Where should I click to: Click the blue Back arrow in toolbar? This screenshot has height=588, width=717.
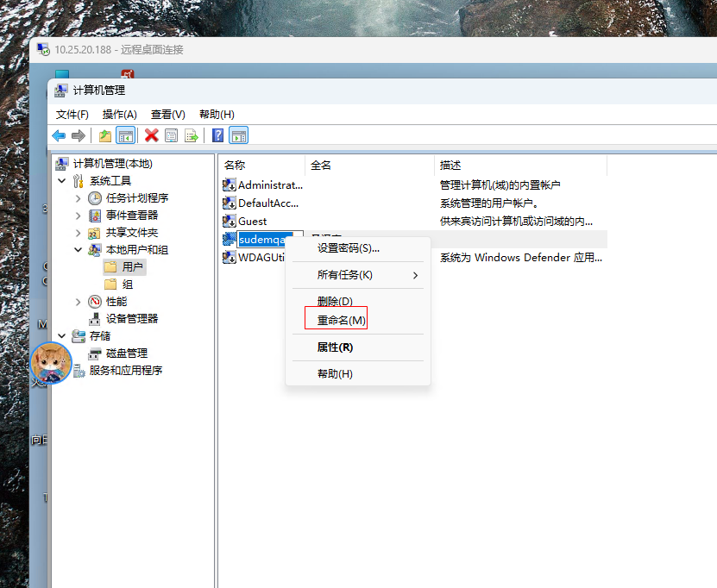[59, 135]
